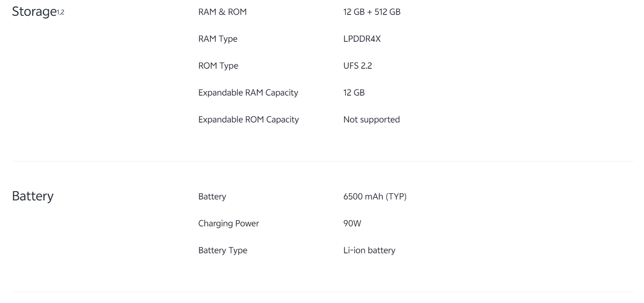Click the 12 GB + 512 GB value
The width and height of the screenshot is (644, 303).
372,12
